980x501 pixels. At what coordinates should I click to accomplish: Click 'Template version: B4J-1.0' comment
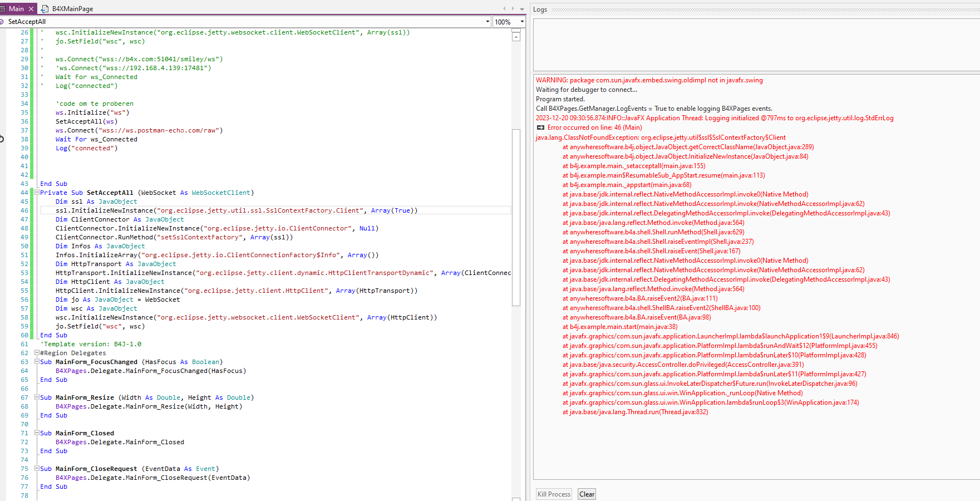(x=91, y=344)
